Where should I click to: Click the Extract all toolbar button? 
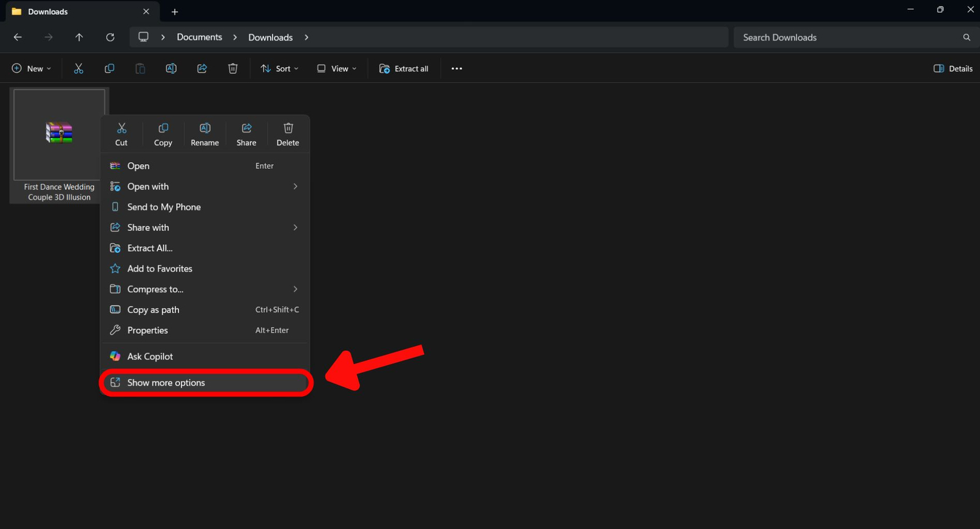404,69
